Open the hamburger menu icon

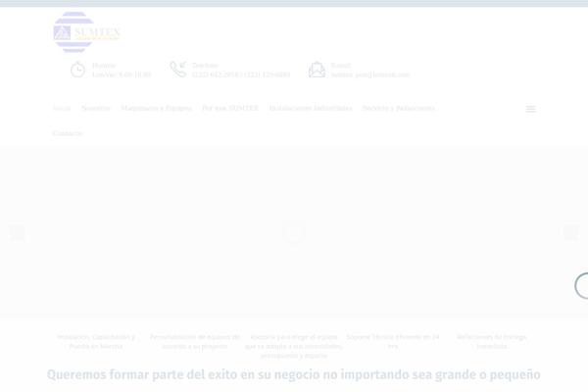(530, 109)
